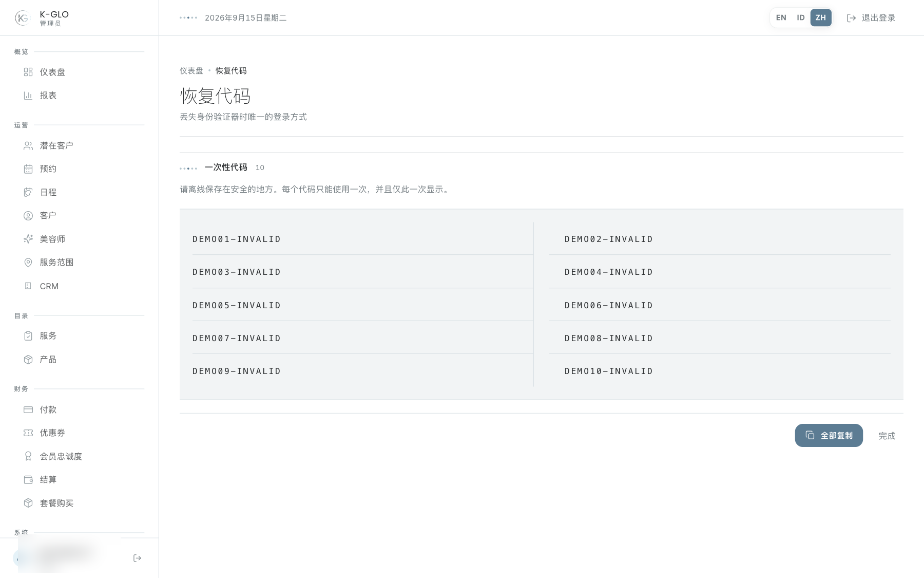Select the 美容师 sparkle icon
924x578 pixels.
[x=28, y=239]
